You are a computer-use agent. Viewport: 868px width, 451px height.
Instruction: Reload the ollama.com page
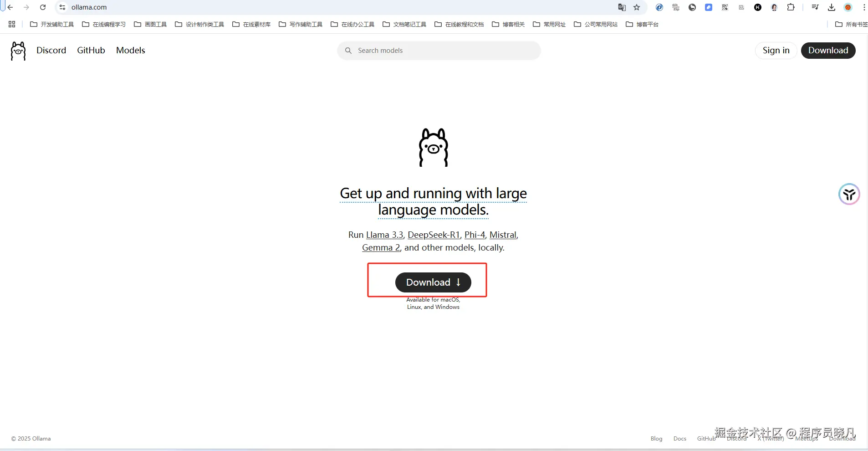[43, 7]
